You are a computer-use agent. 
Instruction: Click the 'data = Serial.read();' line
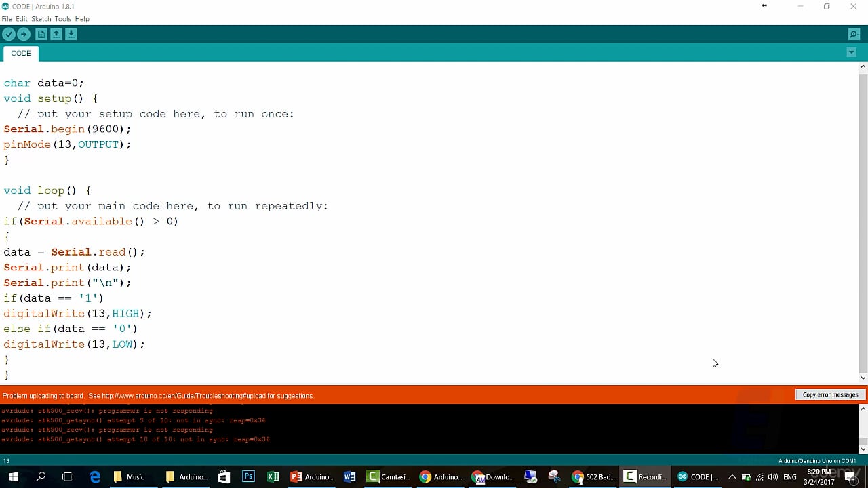[x=75, y=252]
